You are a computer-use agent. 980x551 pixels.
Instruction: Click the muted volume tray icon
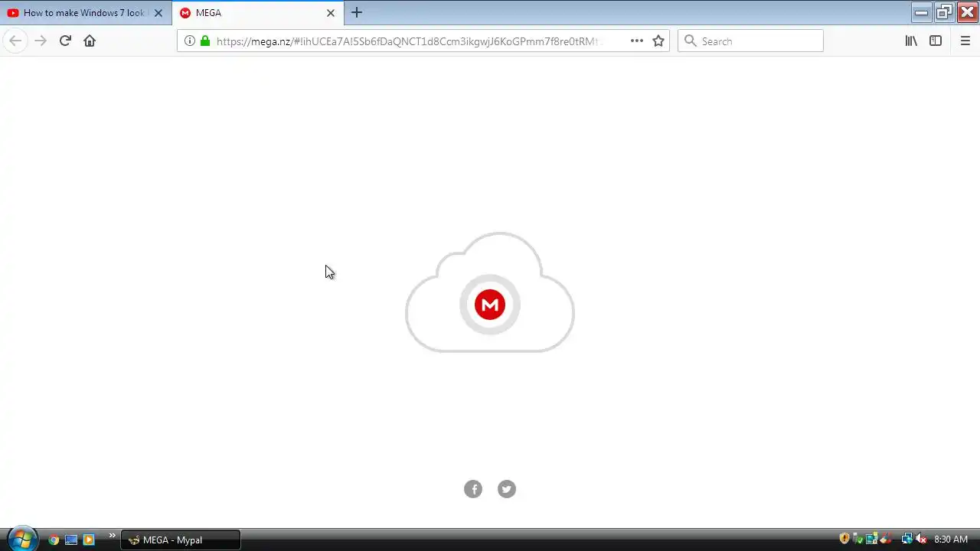coord(921,539)
